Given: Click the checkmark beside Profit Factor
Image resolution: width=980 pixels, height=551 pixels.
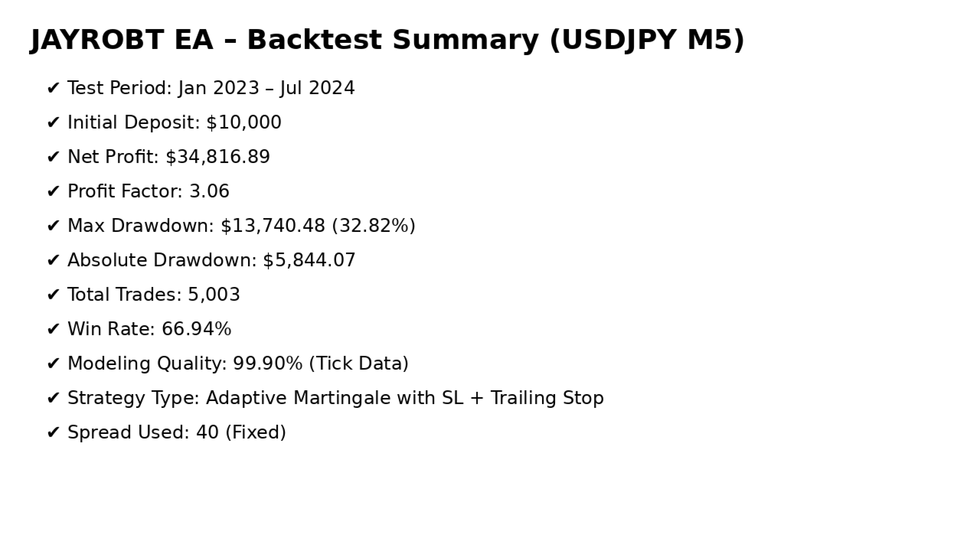Looking at the screenshot, I should 53,192.
